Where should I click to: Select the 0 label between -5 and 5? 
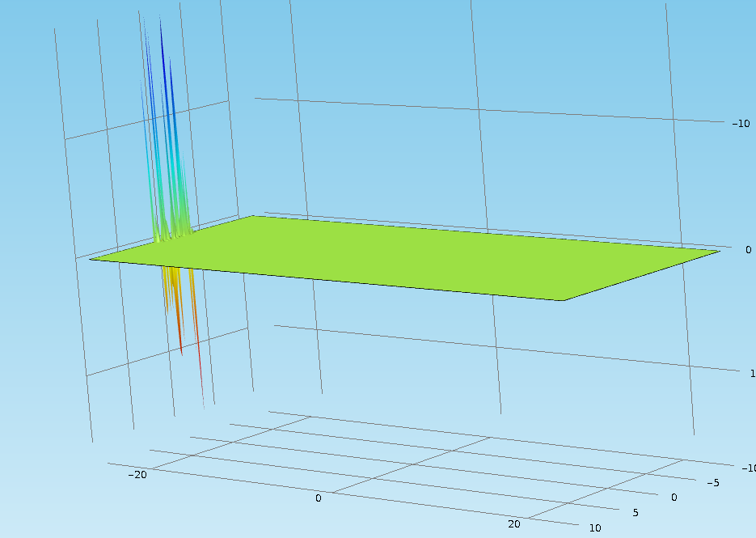(674, 498)
